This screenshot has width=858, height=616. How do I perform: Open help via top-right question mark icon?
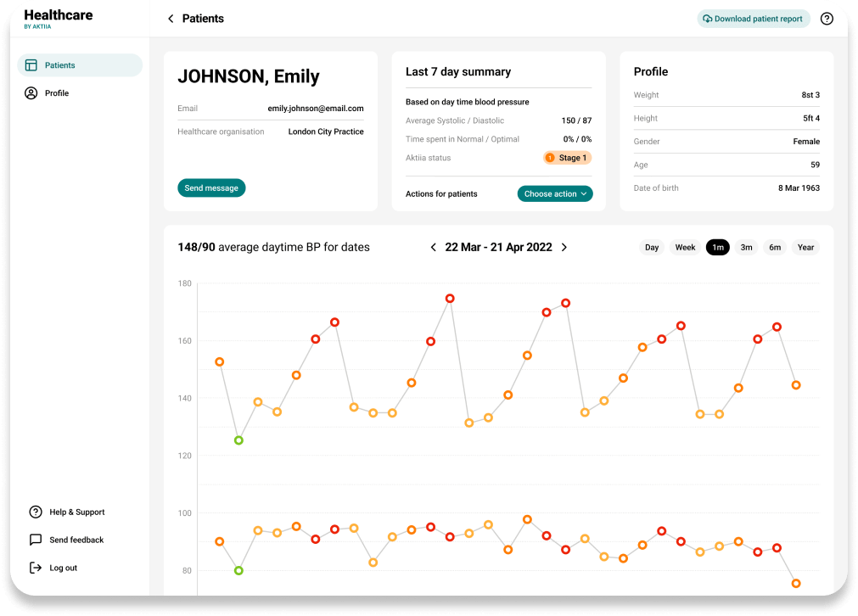pyautogui.click(x=827, y=19)
